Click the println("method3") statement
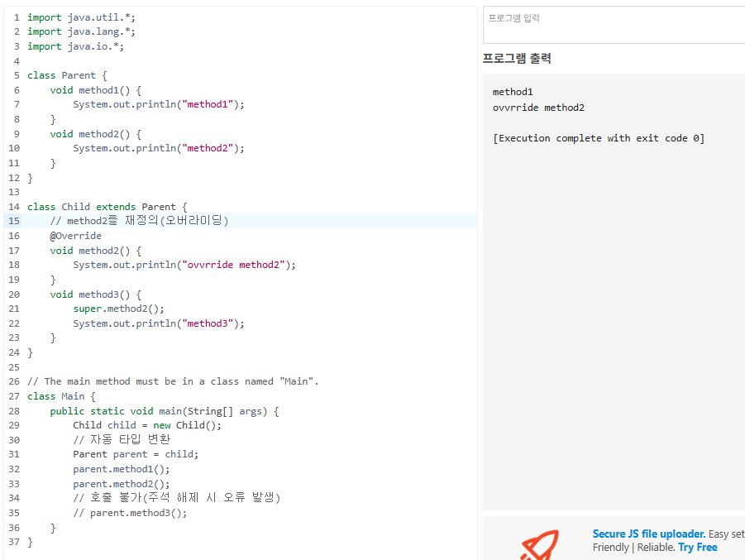The width and height of the screenshot is (745, 560). click(159, 323)
